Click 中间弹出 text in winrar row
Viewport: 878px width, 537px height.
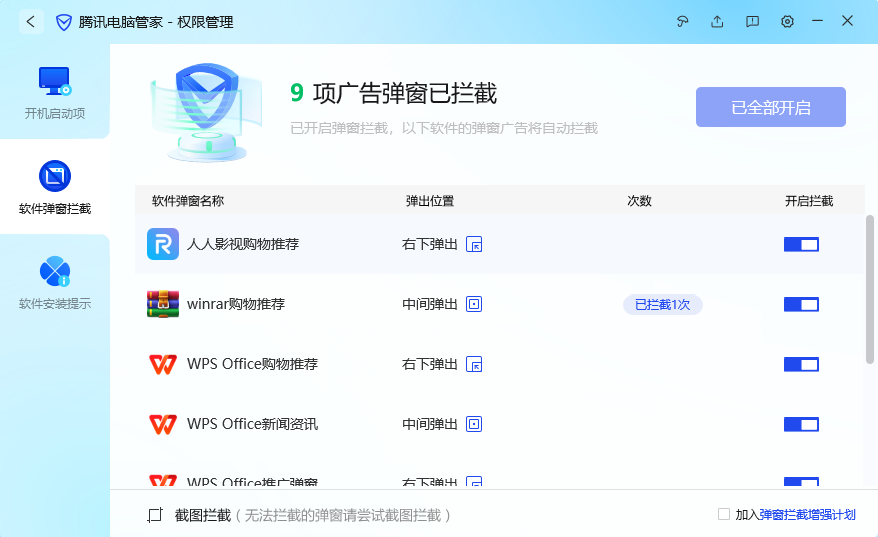click(x=429, y=304)
